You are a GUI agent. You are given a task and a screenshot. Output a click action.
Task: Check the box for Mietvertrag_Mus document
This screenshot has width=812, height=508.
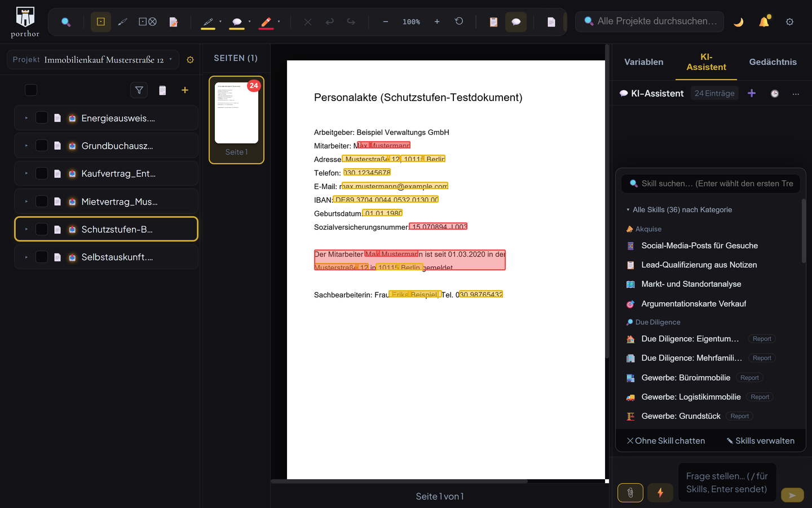point(42,202)
